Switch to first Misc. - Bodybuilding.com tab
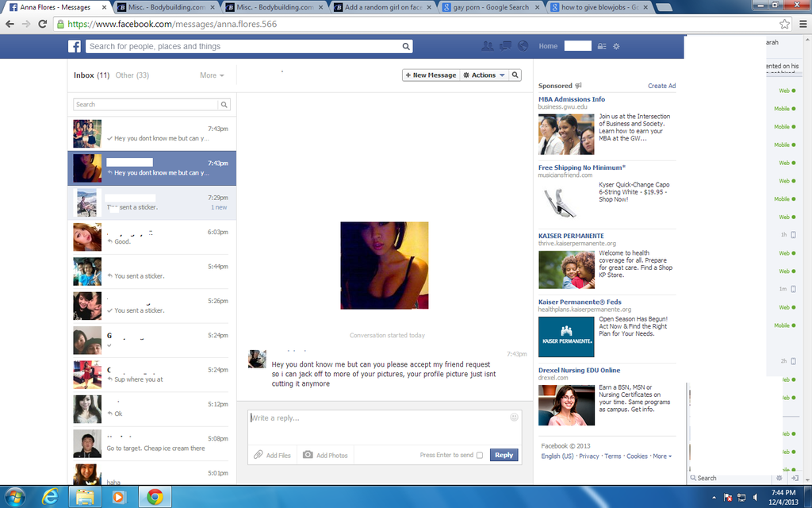812x508 pixels. 167,7
